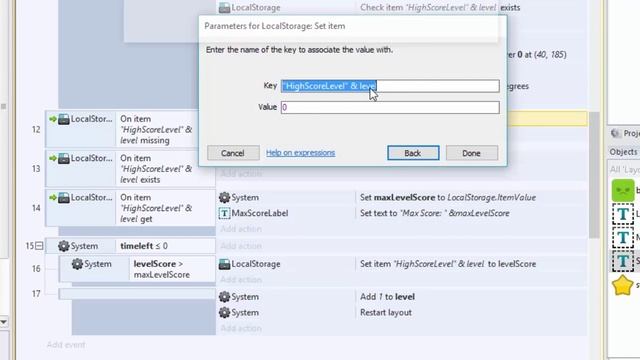This screenshot has width=640, height=360.
Task: Select the 'Restart layout' action
Action: point(386,313)
